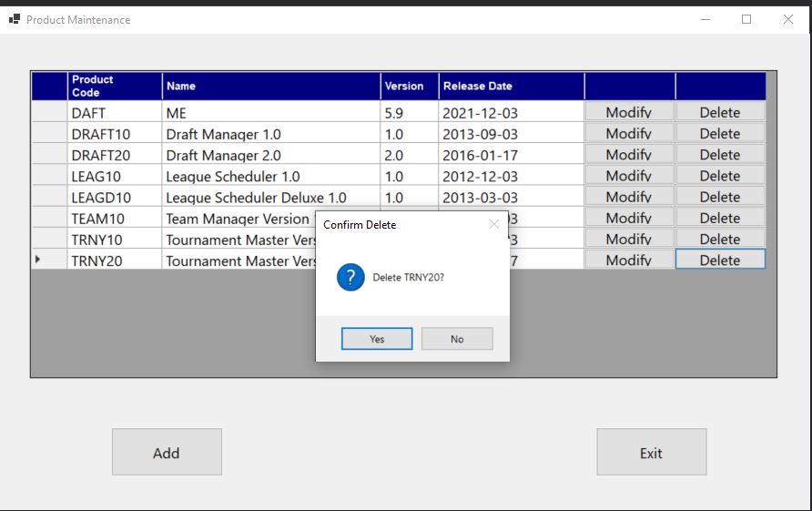This screenshot has height=511, width=812.
Task: Click No in the Confirm Delete dialog
Action: (457, 339)
